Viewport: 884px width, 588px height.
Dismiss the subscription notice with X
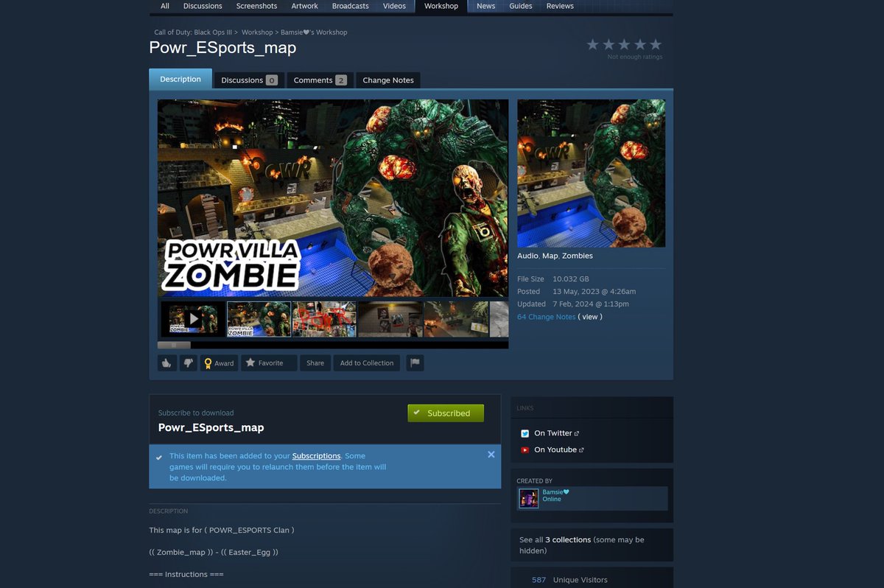pyautogui.click(x=491, y=455)
